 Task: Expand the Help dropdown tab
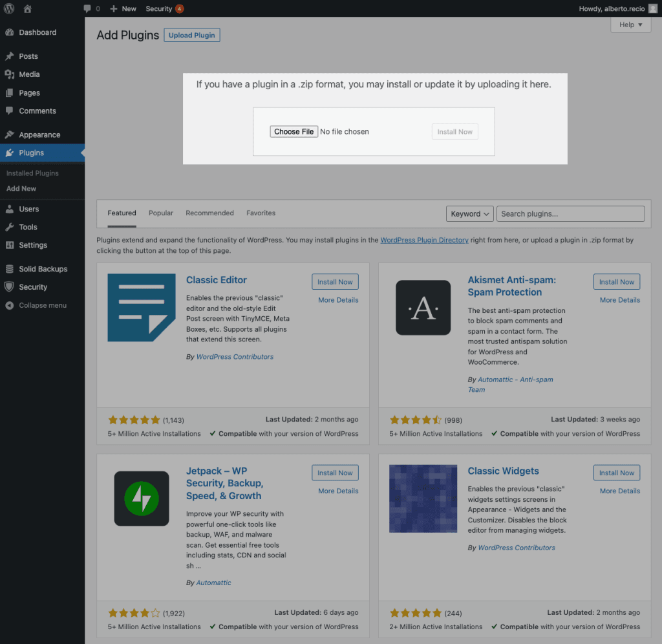coord(630,25)
